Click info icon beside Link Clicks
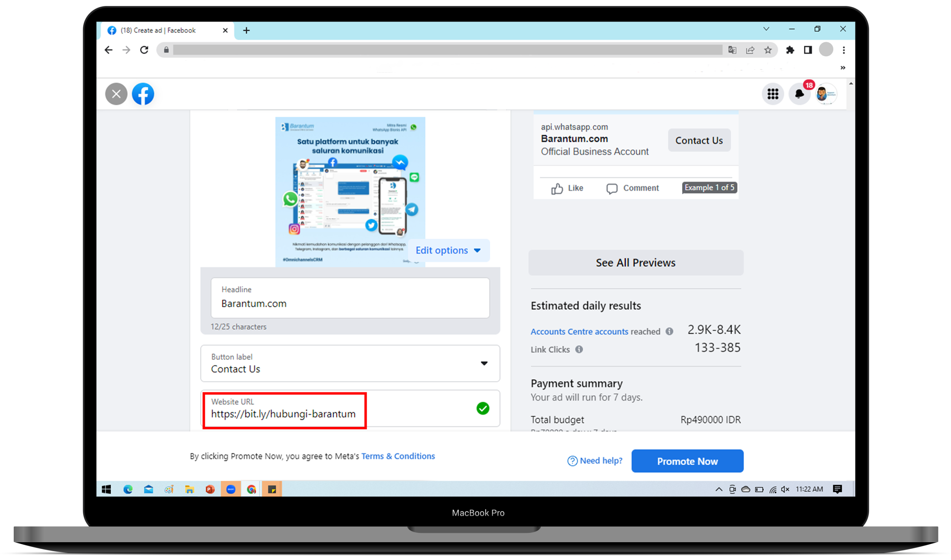Image resolution: width=951 pixels, height=560 pixels. pos(579,349)
